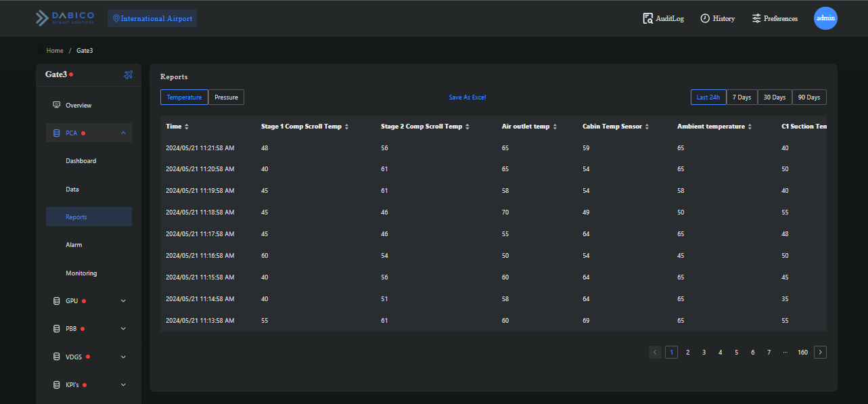The image size is (868, 404).
Task: Click the database icon beside PCA
Action: tap(57, 133)
